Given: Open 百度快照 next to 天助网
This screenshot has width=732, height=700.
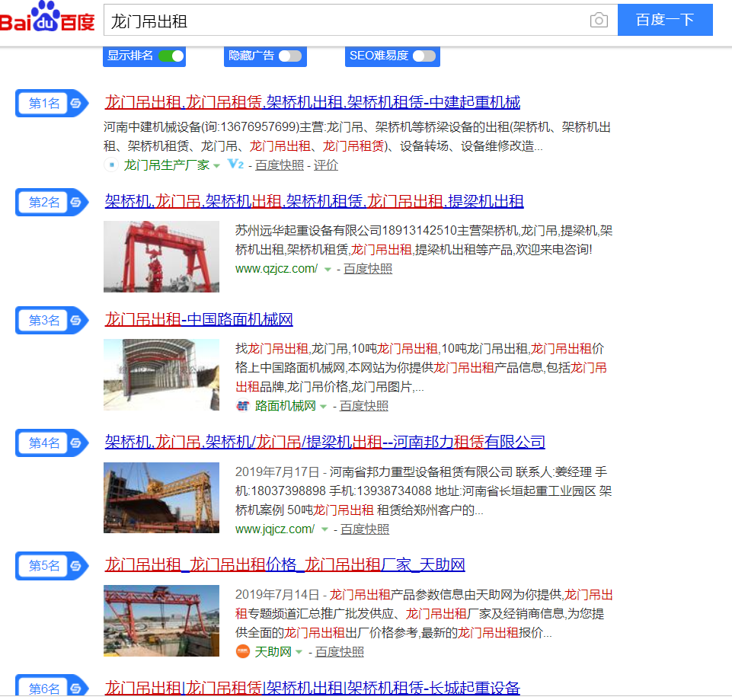Looking at the screenshot, I should 340,652.
